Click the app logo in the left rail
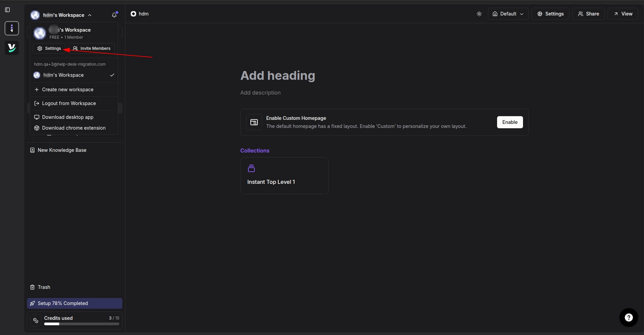The height and width of the screenshot is (335, 644). [x=11, y=47]
